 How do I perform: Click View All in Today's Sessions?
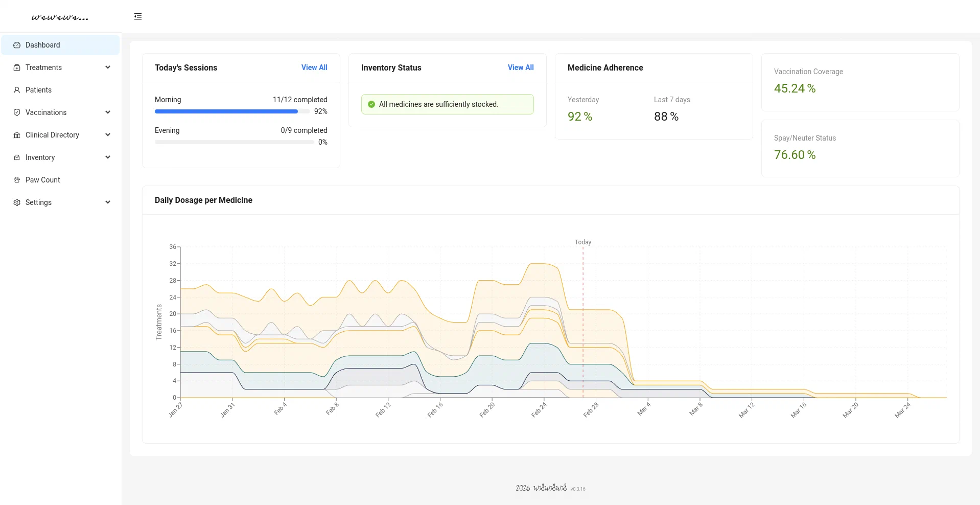coord(314,67)
